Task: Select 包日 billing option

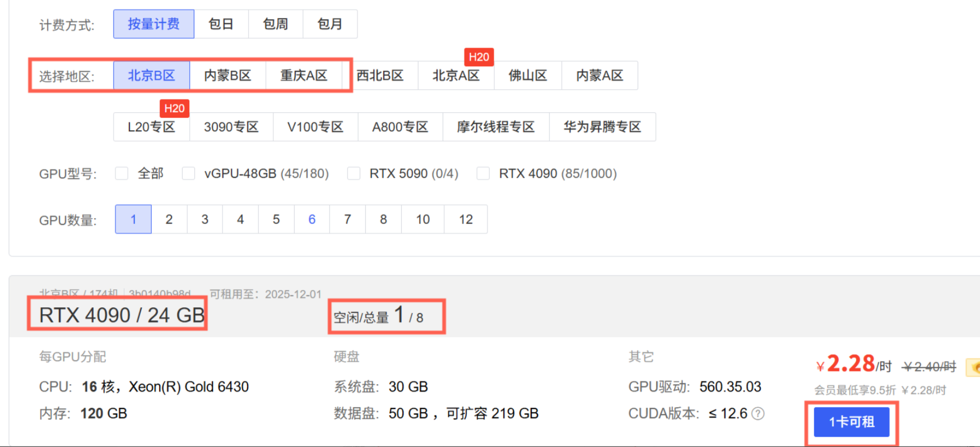Action: pos(221,24)
